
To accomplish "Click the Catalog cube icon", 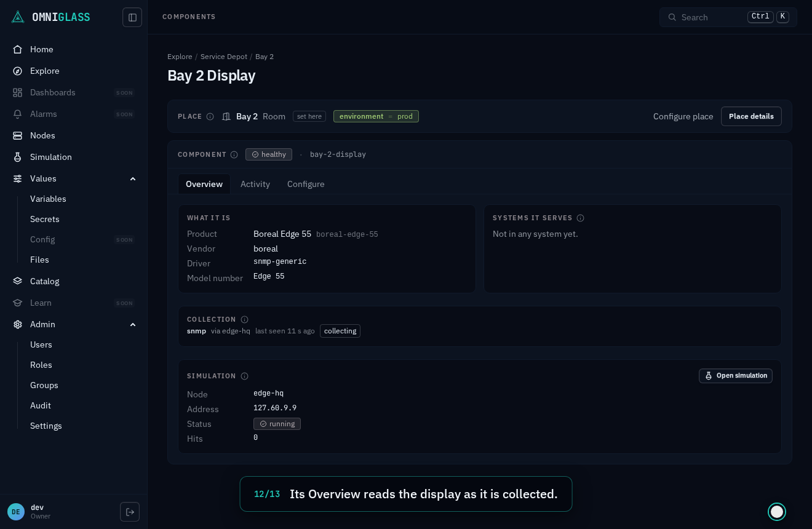I will coord(18,281).
